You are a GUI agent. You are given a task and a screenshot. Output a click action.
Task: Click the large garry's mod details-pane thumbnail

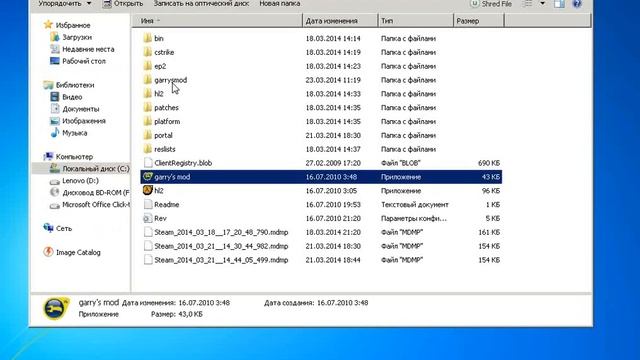[x=56, y=308]
